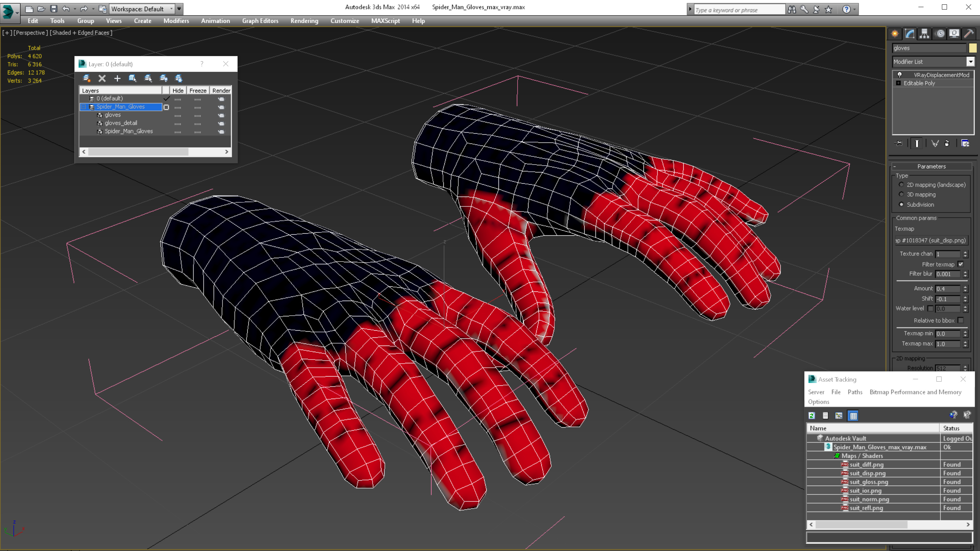Toggle VRayDisplacementMod lightbulb on/off

tap(900, 75)
